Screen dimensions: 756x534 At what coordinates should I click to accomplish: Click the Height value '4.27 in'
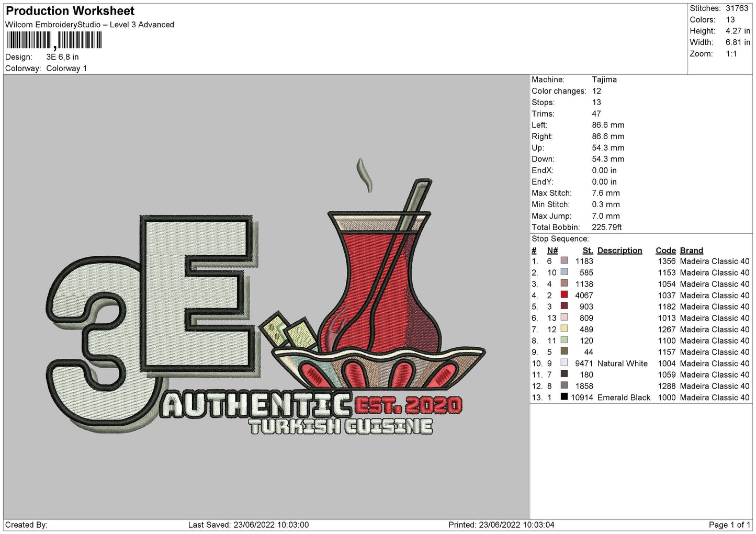[738, 31]
